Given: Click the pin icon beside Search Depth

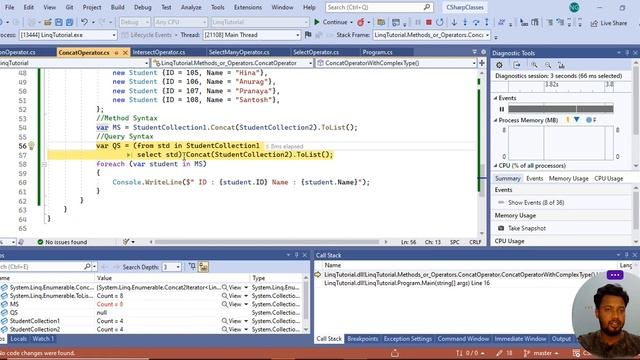Looking at the screenshot, I should (x=192, y=267).
